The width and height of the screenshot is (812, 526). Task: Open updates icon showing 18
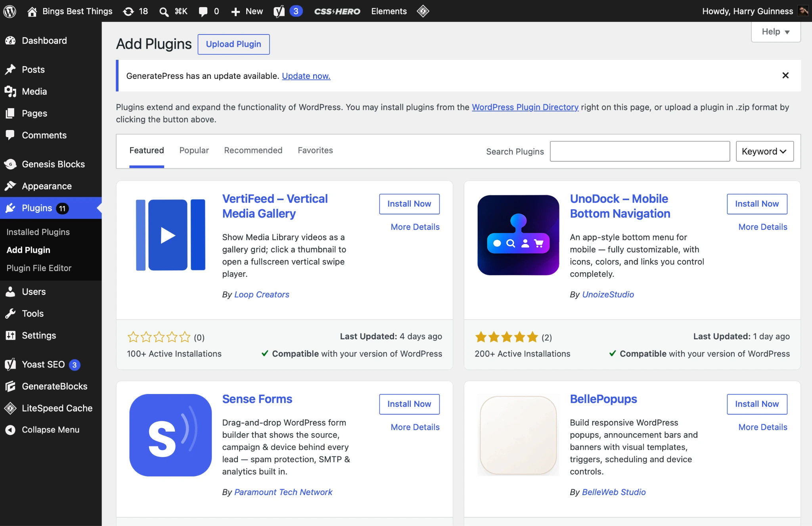point(128,11)
